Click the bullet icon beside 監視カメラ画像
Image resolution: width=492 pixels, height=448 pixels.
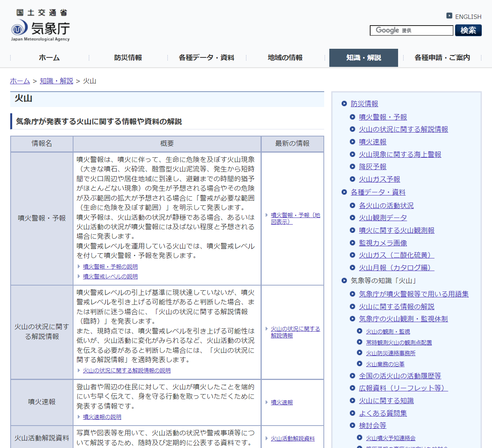(x=352, y=243)
